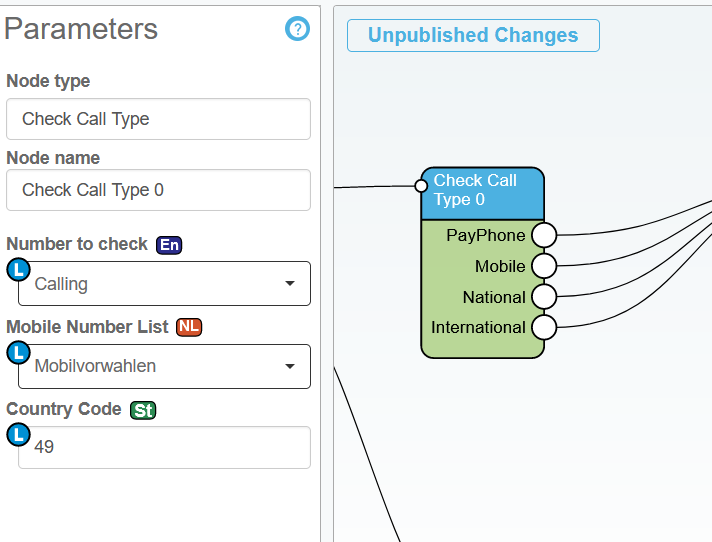Viewport: 712px width, 542px height.
Task: Click the En badge beside Number to check
Action: pos(169,244)
